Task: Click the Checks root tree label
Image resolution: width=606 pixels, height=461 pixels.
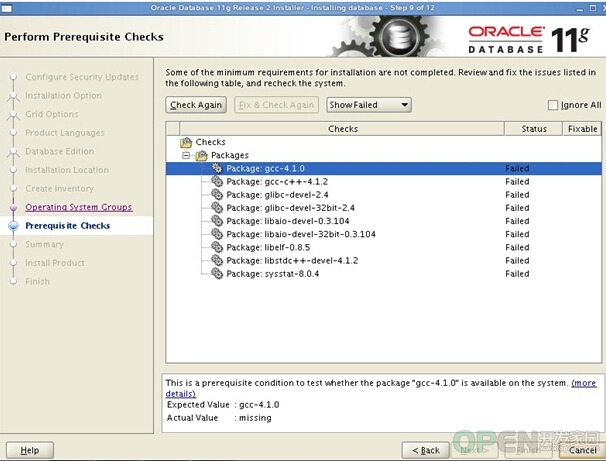Action: [x=210, y=142]
